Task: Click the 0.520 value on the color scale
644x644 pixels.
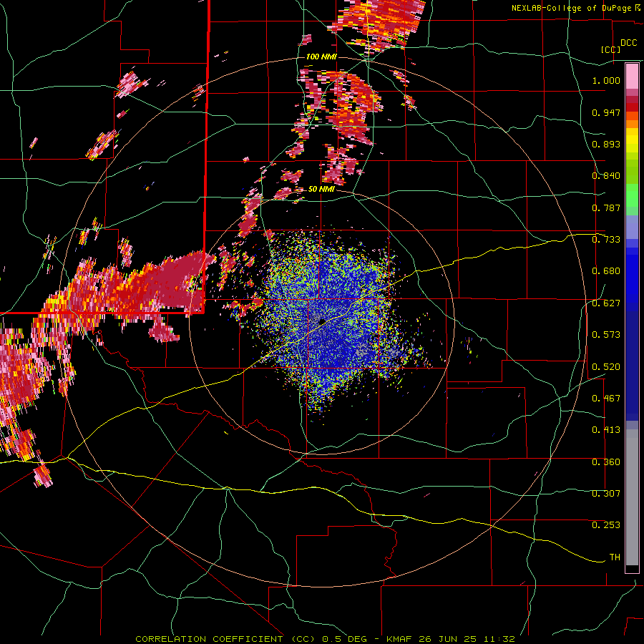Action: click(606, 367)
